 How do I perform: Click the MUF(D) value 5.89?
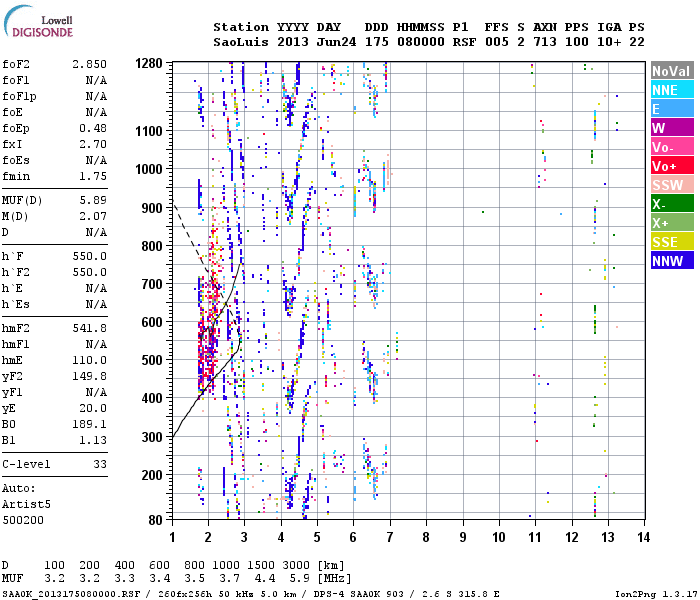point(93,200)
